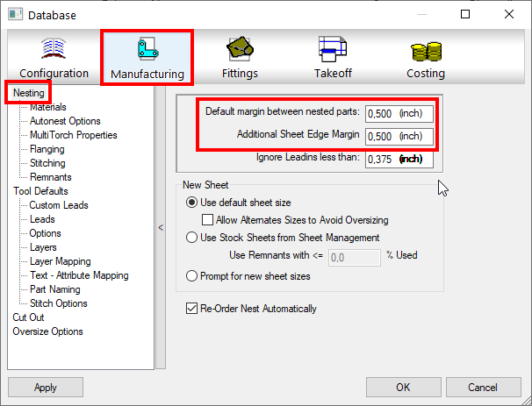Select Use Stock Sheets from Sheet Management
The image size is (532, 406).
(191, 238)
